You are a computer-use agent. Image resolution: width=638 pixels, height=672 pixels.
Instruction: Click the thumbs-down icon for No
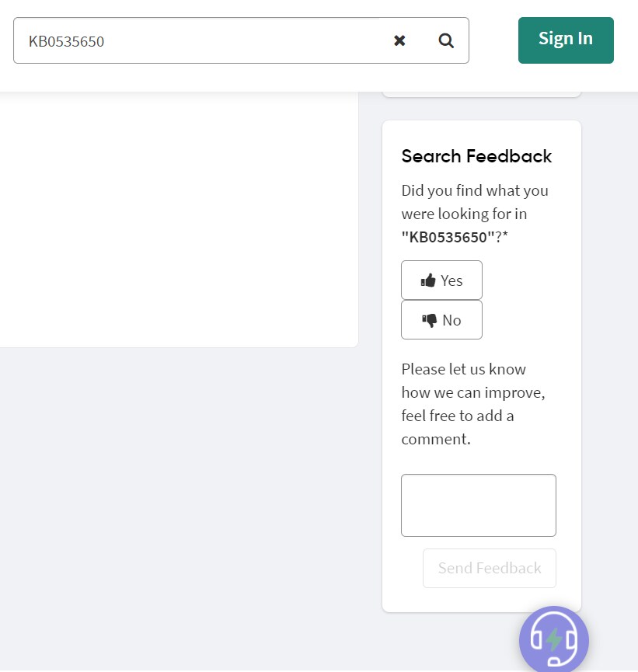pyautogui.click(x=429, y=320)
